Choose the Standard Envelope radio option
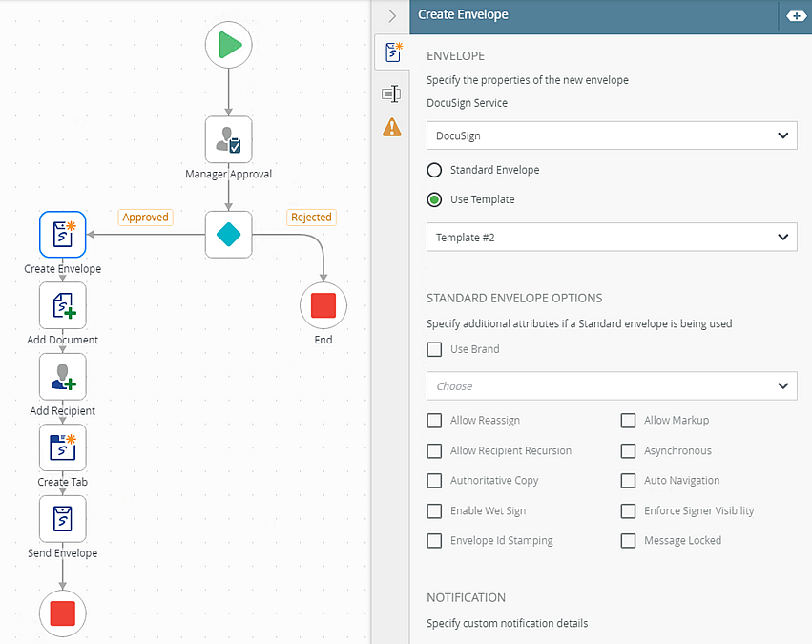The height and width of the screenshot is (644, 812). (434, 170)
